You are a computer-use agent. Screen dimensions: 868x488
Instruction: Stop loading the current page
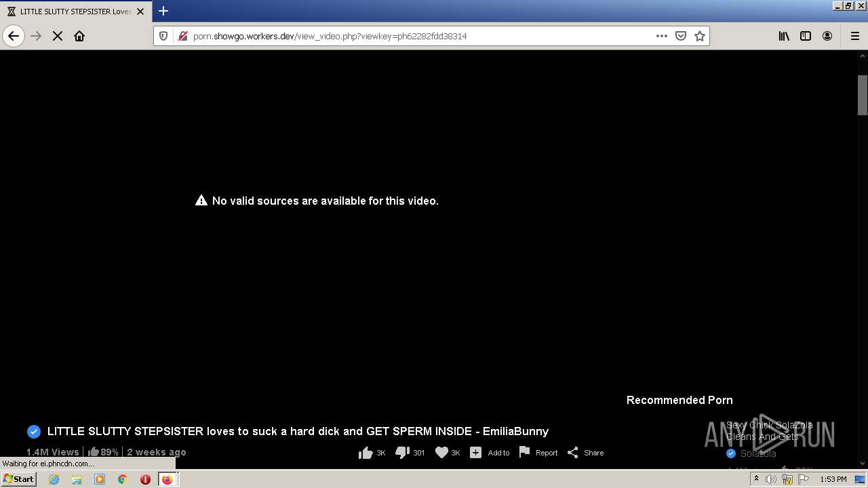point(58,36)
